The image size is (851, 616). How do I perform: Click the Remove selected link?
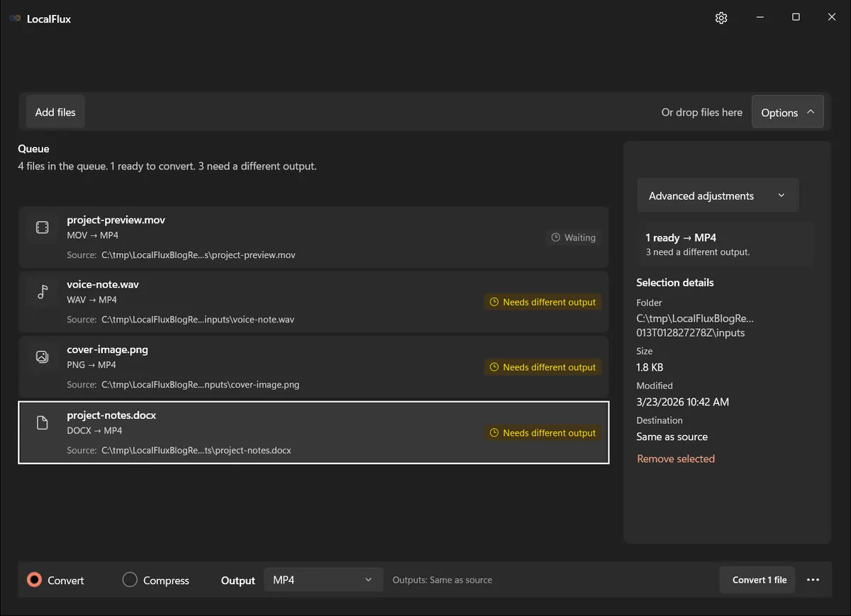click(x=676, y=459)
